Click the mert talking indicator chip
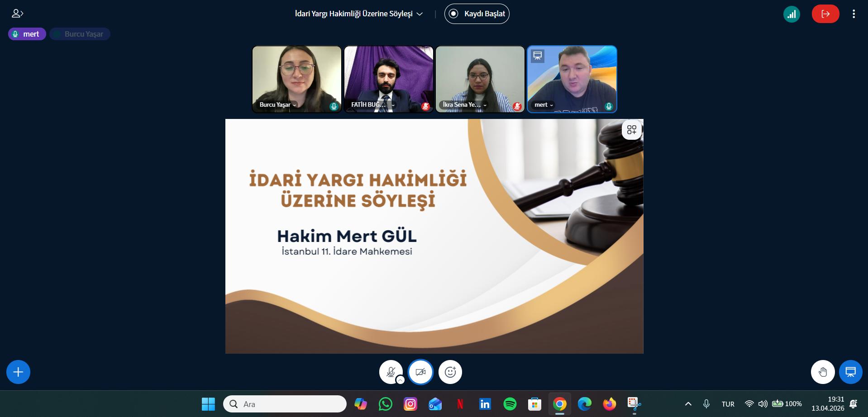Screen dimensions: 868x417 [27, 34]
